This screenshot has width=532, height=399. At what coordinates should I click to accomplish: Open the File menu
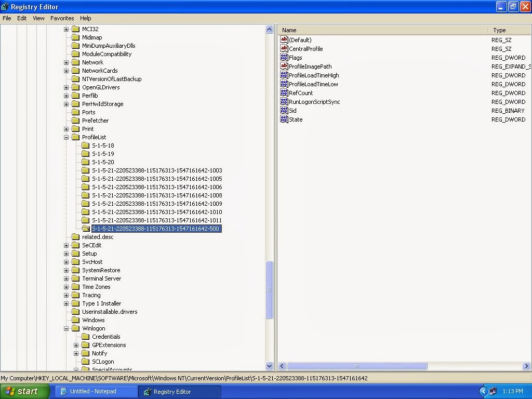[x=7, y=18]
